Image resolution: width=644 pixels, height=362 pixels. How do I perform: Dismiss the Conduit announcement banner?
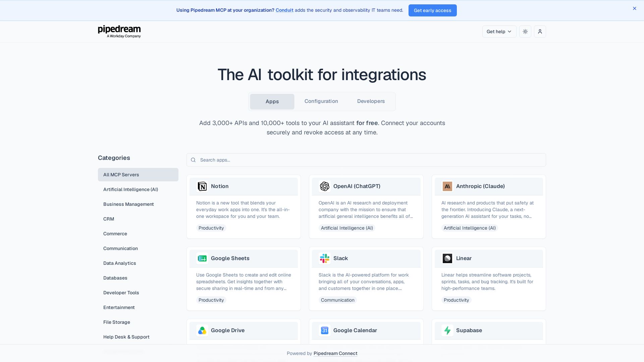coord(635,8)
